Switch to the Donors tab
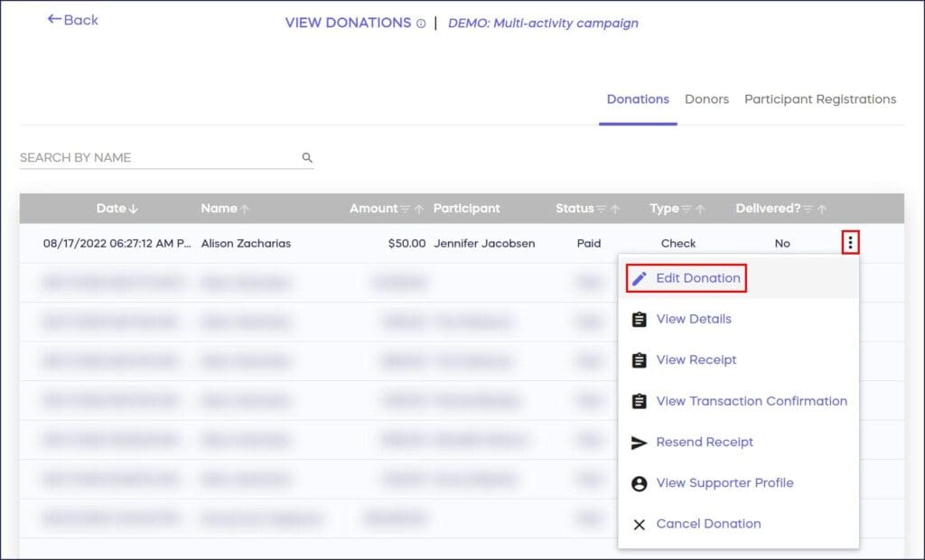The image size is (925, 560). tap(706, 99)
